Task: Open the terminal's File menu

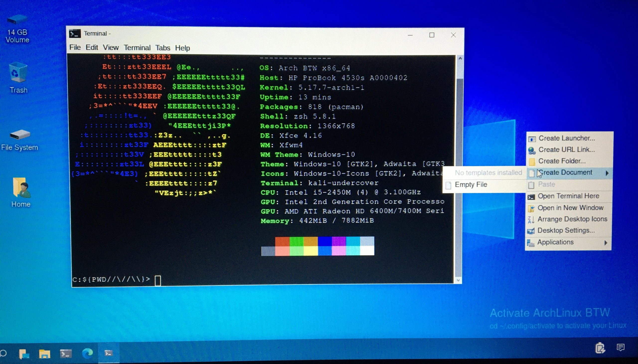Action: click(x=75, y=47)
